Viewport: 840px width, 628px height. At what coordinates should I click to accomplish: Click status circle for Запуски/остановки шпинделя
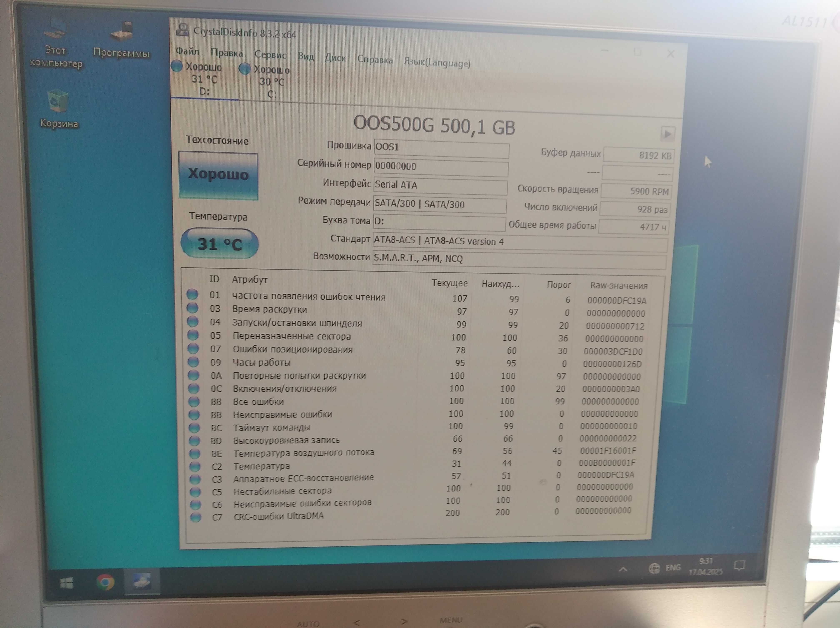[x=193, y=322]
